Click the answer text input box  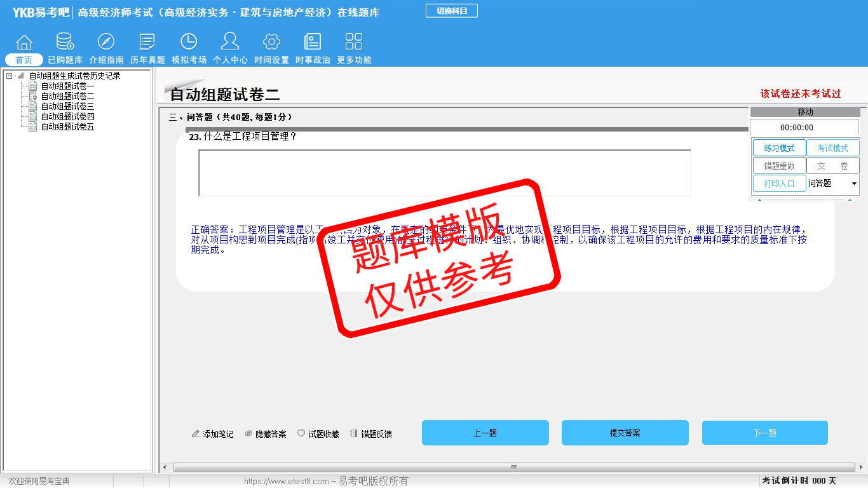444,173
